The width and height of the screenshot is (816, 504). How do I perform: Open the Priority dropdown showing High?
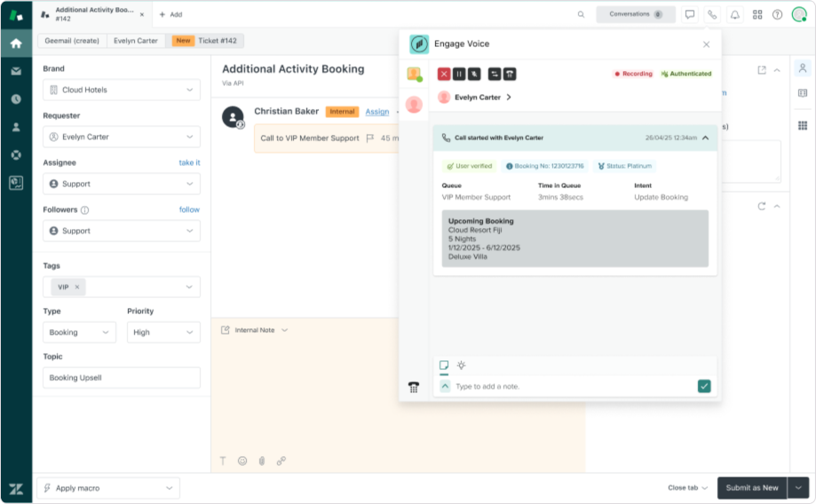tap(164, 333)
